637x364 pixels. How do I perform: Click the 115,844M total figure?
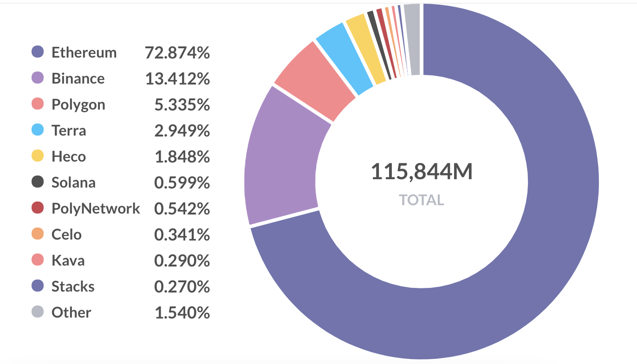(x=421, y=171)
